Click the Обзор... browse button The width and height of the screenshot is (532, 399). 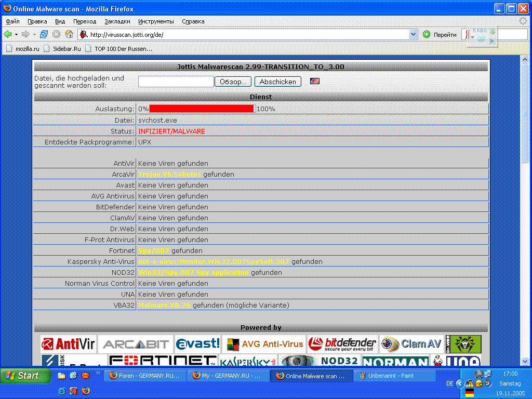click(x=233, y=82)
